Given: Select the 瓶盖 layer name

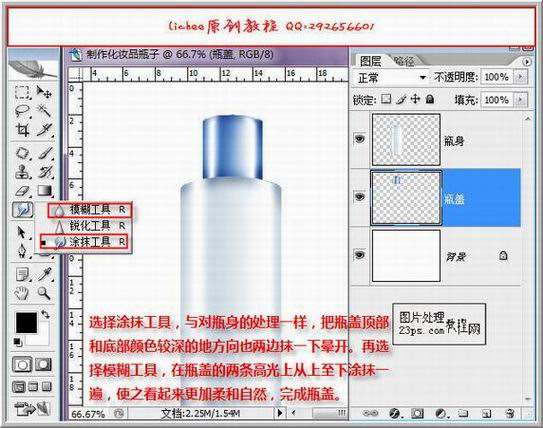Looking at the screenshot, I should point(454,199).
